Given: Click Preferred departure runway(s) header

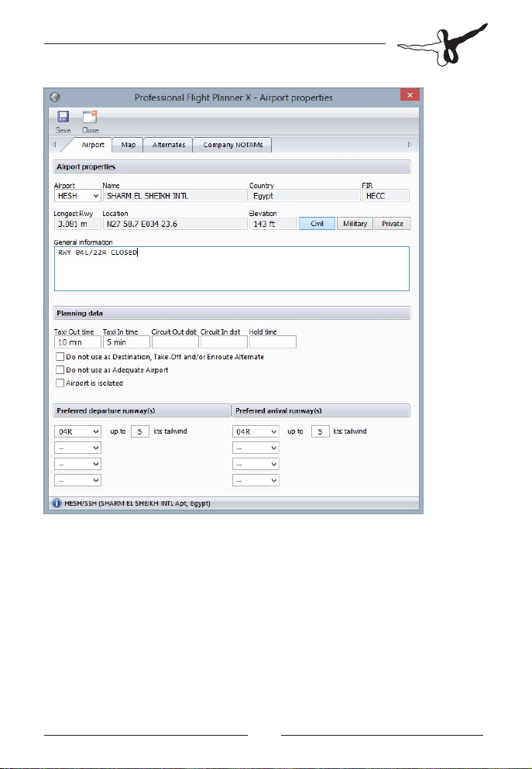Looking at the screenshot, I should click(142, 410).
